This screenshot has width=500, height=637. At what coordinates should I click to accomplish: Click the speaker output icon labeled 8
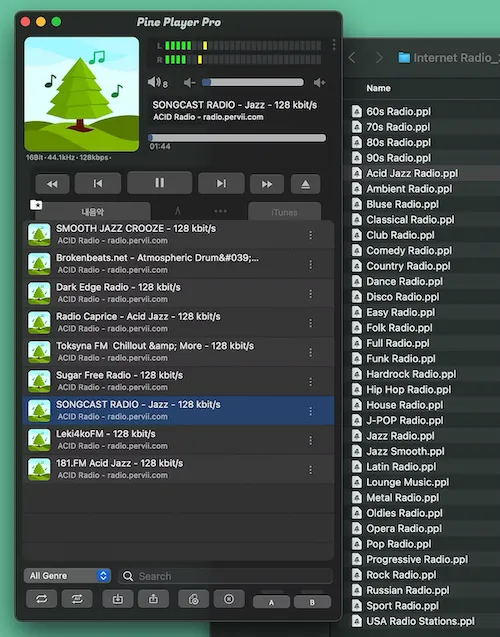tap(158, 82)
